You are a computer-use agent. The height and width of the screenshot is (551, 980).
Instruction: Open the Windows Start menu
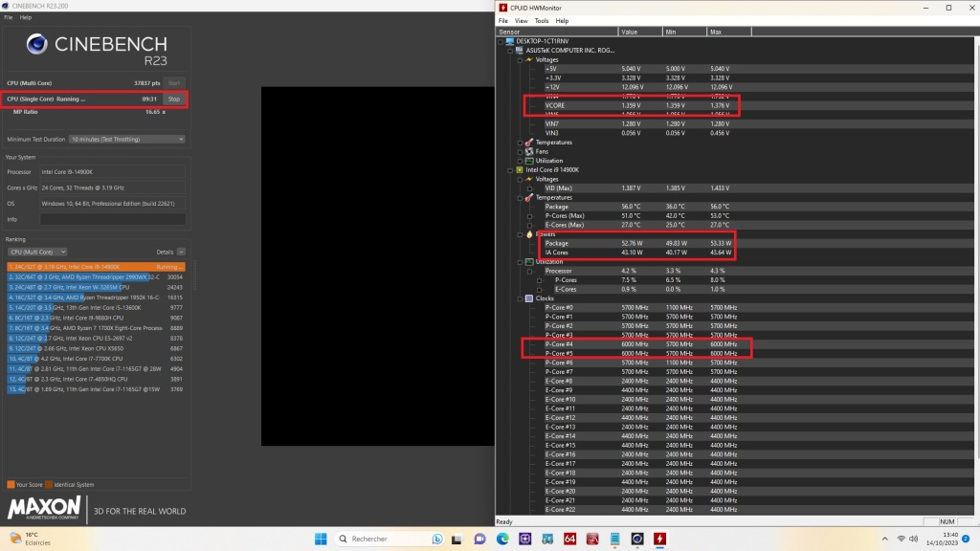[x=321, y=540]
